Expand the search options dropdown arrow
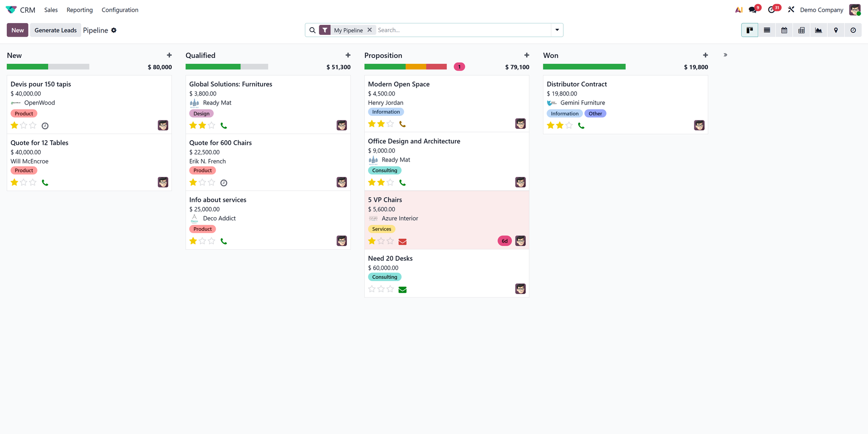This screenshot has width=868, height=434. pos(557,30)
